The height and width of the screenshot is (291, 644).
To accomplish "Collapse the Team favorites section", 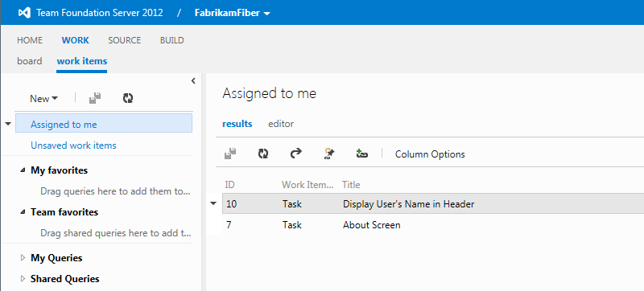I will [x=23, y=212].
